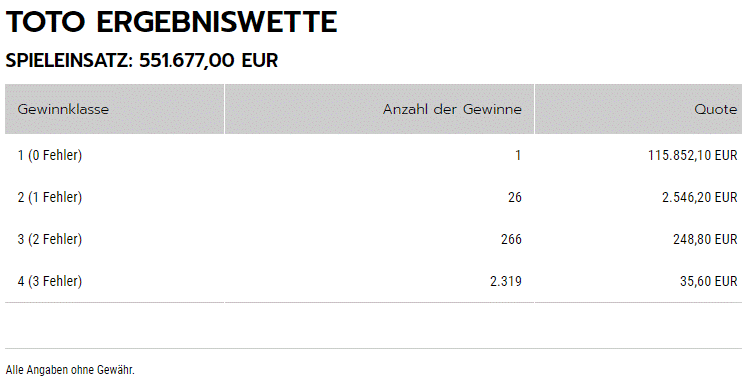Click the row label 2 (1 Fehler)
Screen dimensions: 742x376
[50, 197]
